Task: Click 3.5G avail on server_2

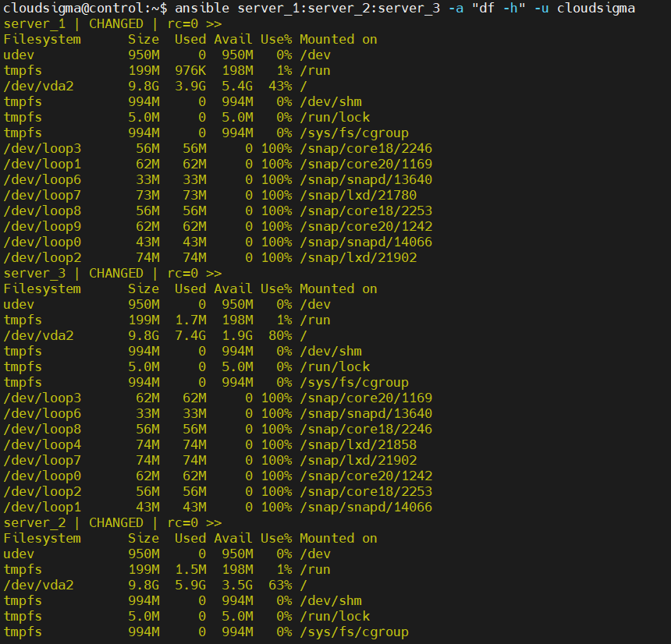Action: tap(237, 585)
